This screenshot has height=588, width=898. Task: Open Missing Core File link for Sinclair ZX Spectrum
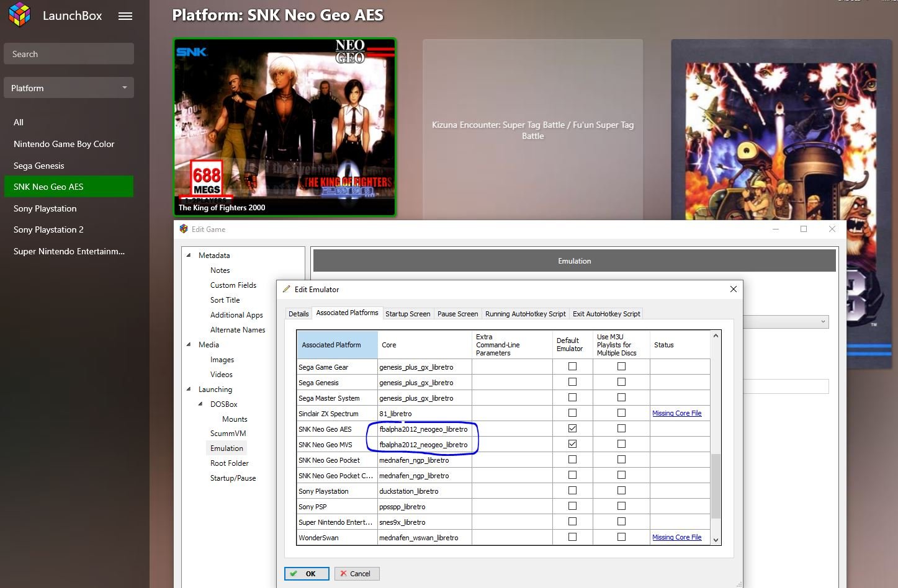pyautogui.click(x=676, y=413)
